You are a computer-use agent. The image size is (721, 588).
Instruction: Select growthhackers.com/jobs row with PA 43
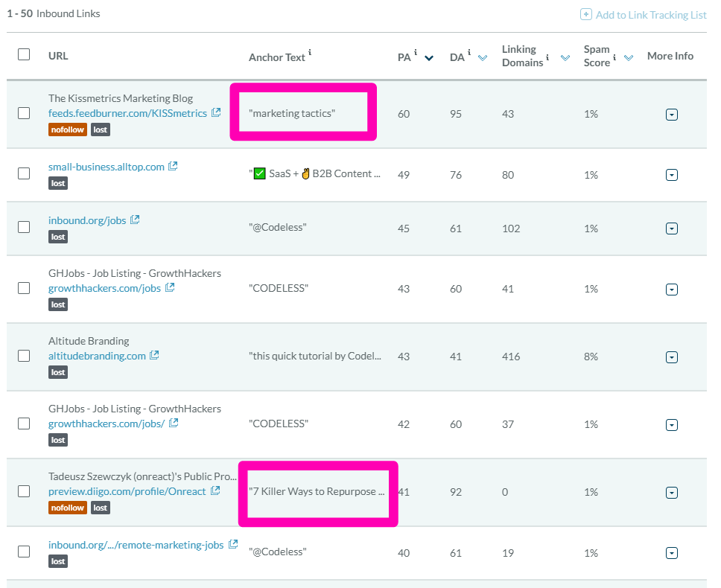click(x=24, y=288)
